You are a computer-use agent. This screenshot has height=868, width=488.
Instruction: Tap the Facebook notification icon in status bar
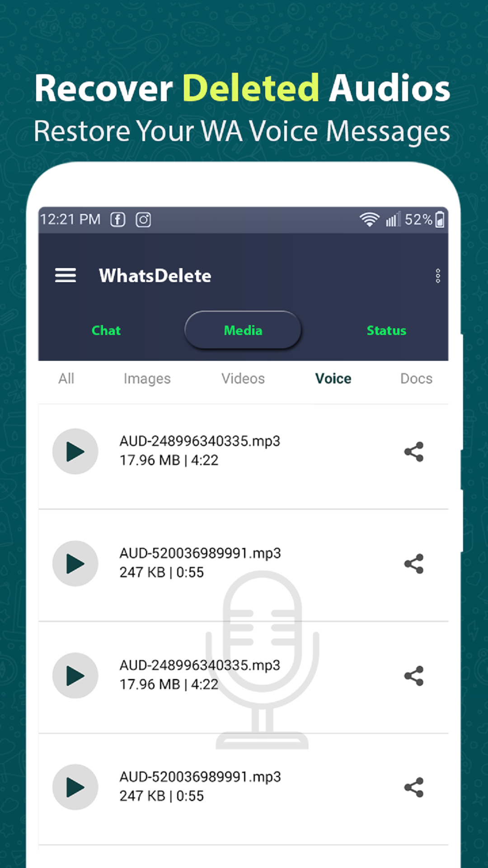tap(118, 220)
